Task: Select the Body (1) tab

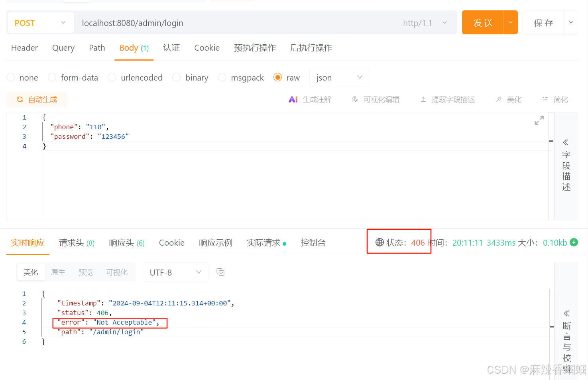Action: [134, 48]
